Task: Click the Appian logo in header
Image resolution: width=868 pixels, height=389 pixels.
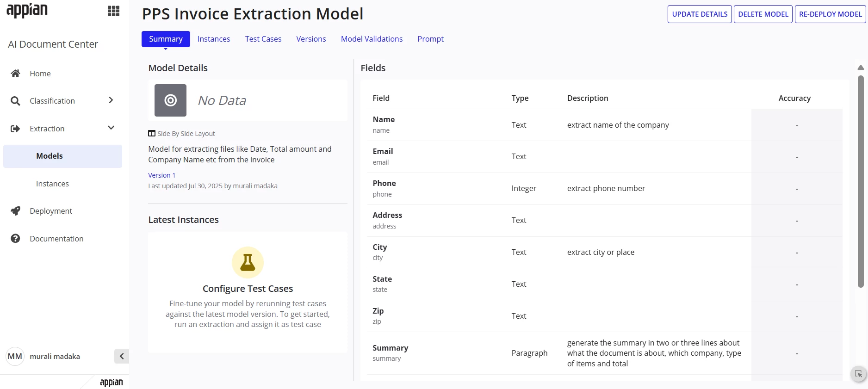Action: pos(27,10)
